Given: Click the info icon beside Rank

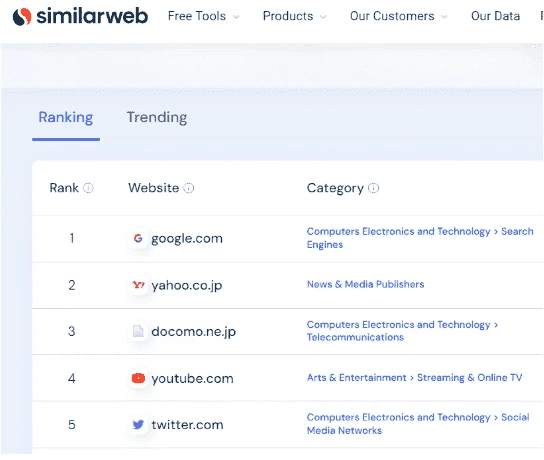Looking at the screenshot, I should click(x=88, y=188).
